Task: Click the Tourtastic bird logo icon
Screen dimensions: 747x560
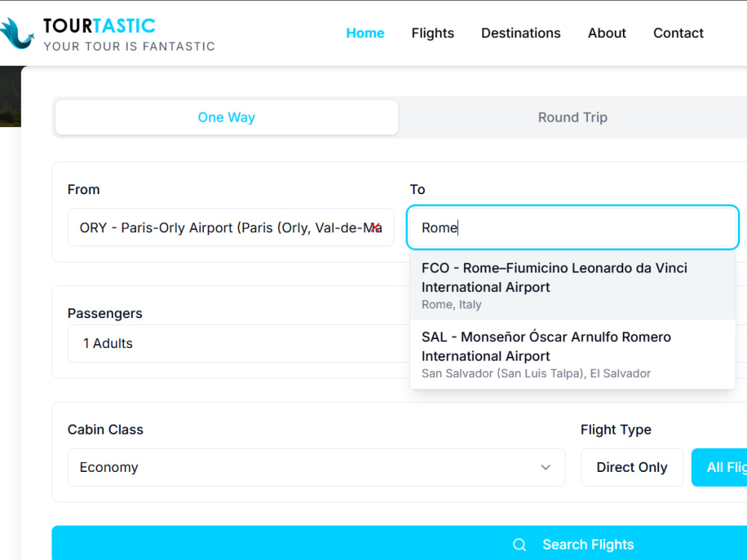Action: pyautogui.click(x=17, y=34)
